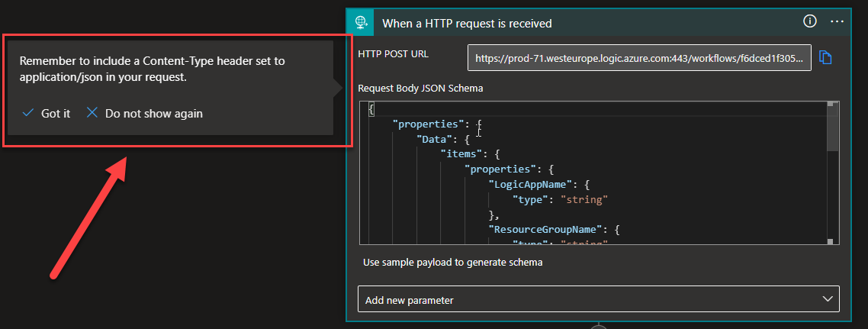Screen dimensions: 868x329
Task: Click Use sample payload to generate schema
Action: [453, 263]
